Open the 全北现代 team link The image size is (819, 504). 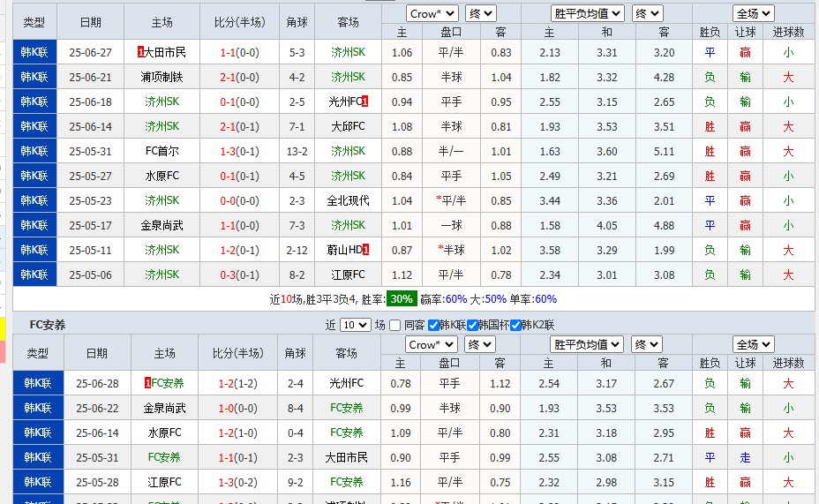349,200
